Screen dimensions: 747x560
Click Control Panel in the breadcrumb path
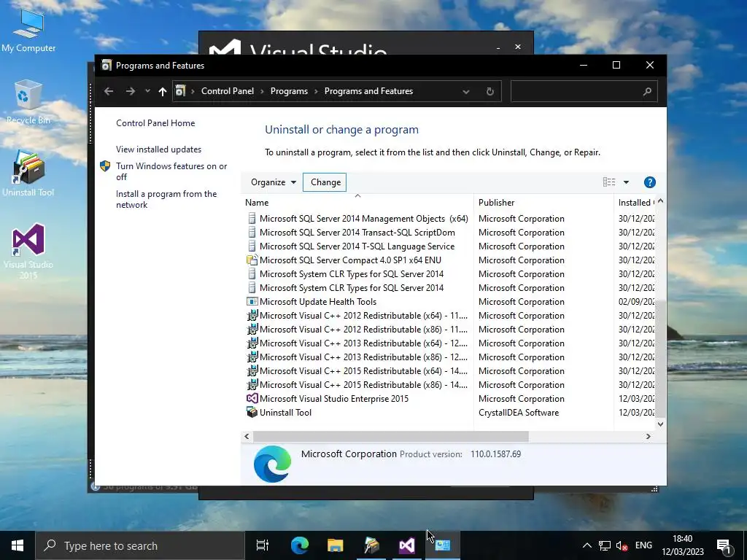click(x=228, y=91)
